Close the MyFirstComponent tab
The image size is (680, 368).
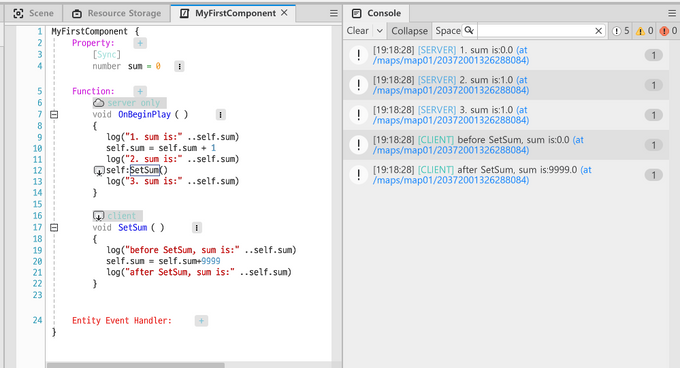click(x=284, y=13)
